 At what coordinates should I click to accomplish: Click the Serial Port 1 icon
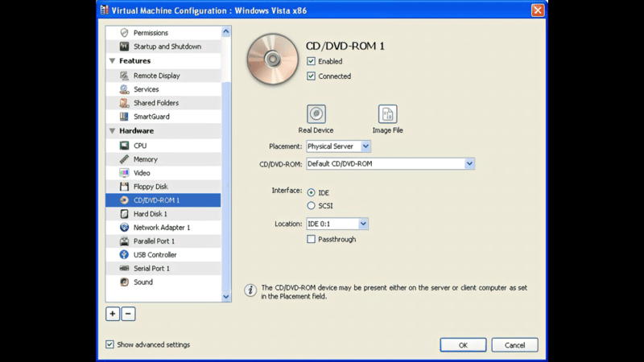(124, 269)
